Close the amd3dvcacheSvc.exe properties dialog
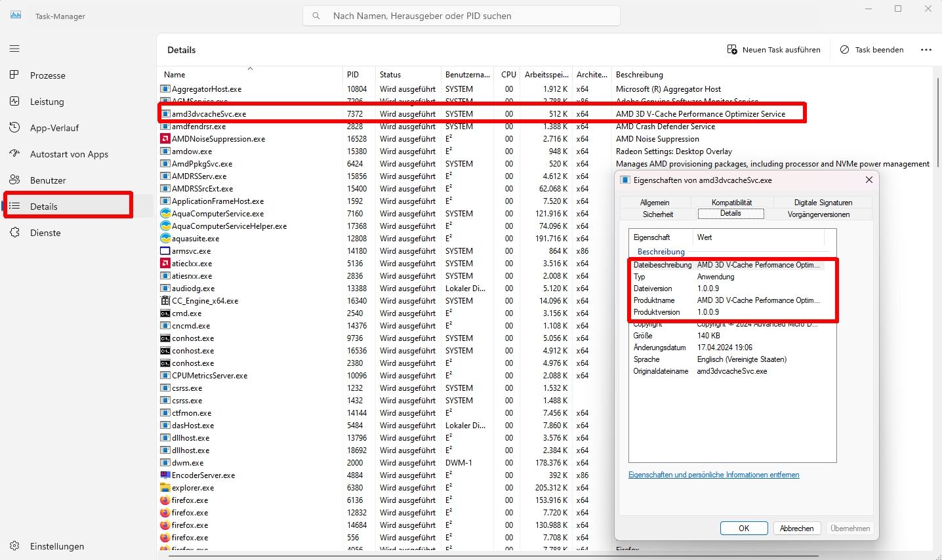 coord(869,180)
